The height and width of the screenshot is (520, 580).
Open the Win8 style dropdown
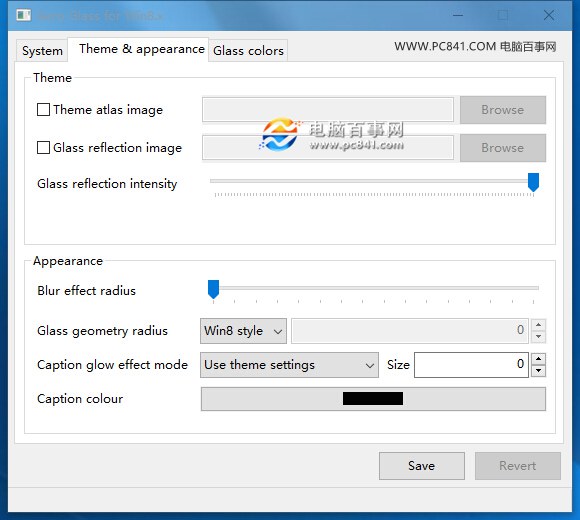pyautogui.click(x=243, y=331)
